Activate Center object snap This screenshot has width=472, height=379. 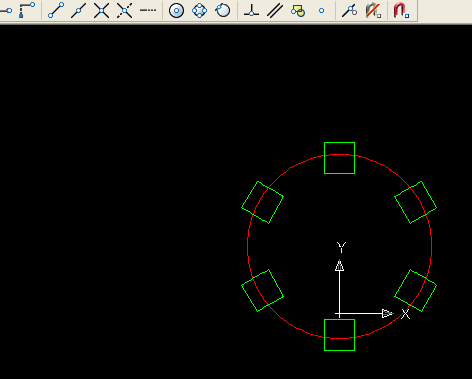(x=176, y=11)
